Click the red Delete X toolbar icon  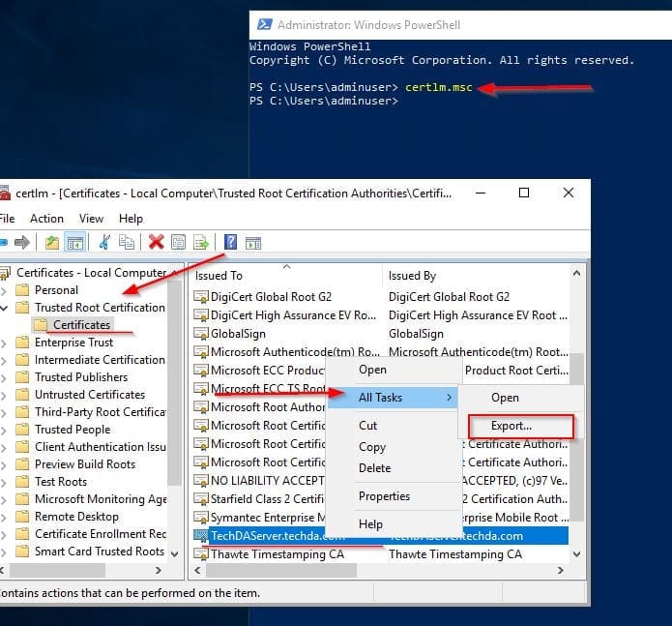(x=156, y=242)
